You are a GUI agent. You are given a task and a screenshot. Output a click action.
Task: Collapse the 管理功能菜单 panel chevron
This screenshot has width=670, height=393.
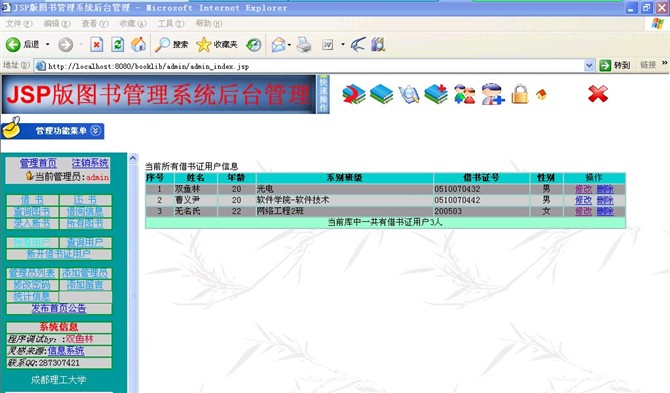96,131
